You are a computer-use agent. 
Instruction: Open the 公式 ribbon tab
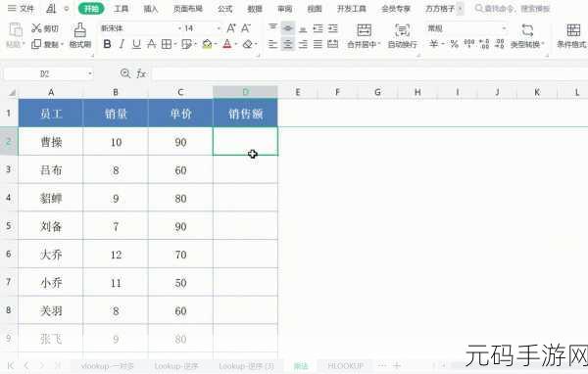225,8
